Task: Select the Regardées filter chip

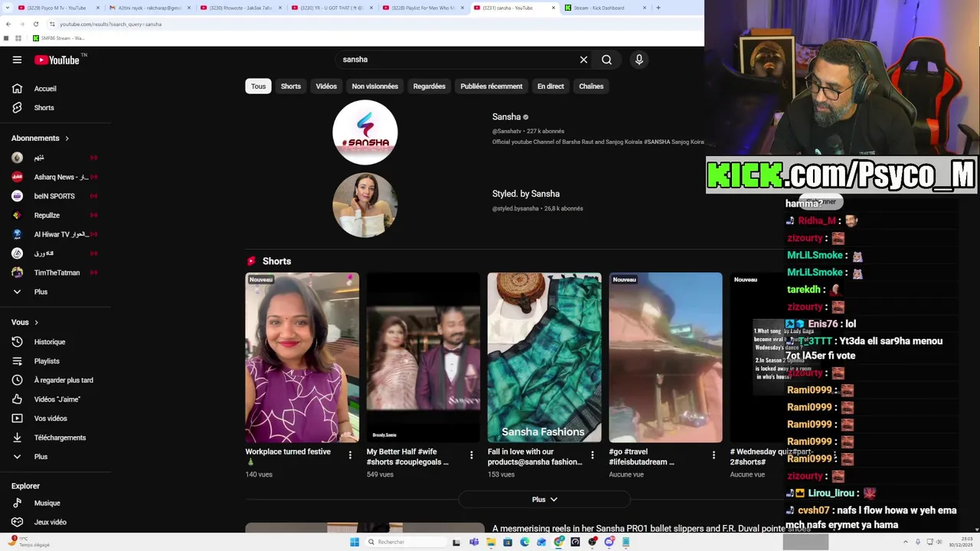Action: pyautogui.click(x=429, y=86)
